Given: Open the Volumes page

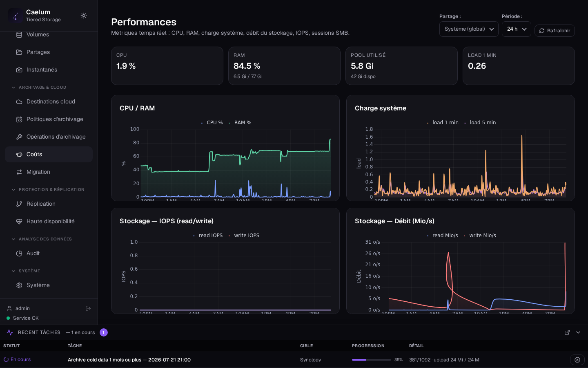Looking at the screenshot, I should click(49, 35).
